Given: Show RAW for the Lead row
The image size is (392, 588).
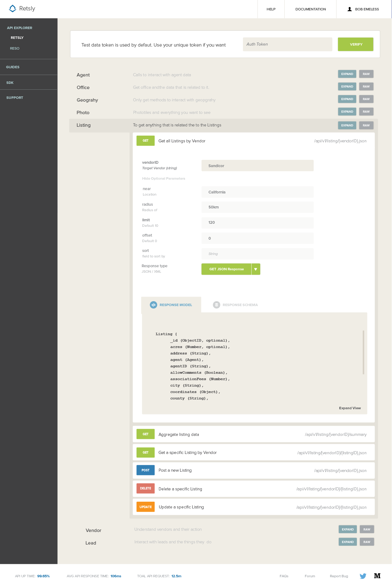Looking at the screenshot, I should pos(367,542).
